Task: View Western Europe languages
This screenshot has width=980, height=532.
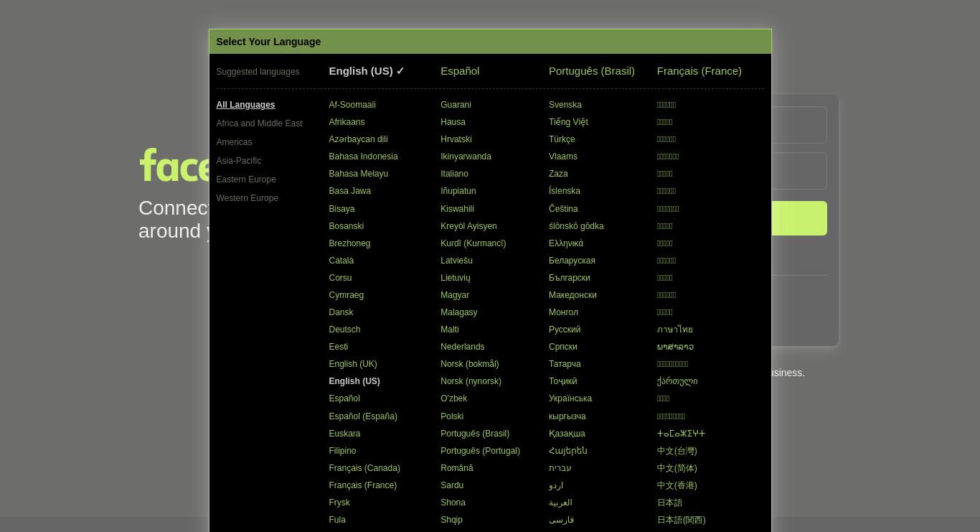Action: (x=247, y=198)
